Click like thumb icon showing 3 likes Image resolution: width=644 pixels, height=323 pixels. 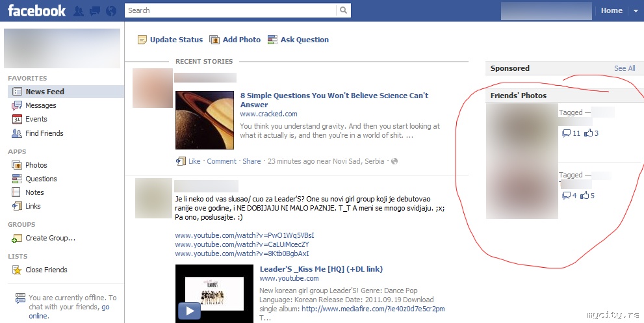pos(589,133)
